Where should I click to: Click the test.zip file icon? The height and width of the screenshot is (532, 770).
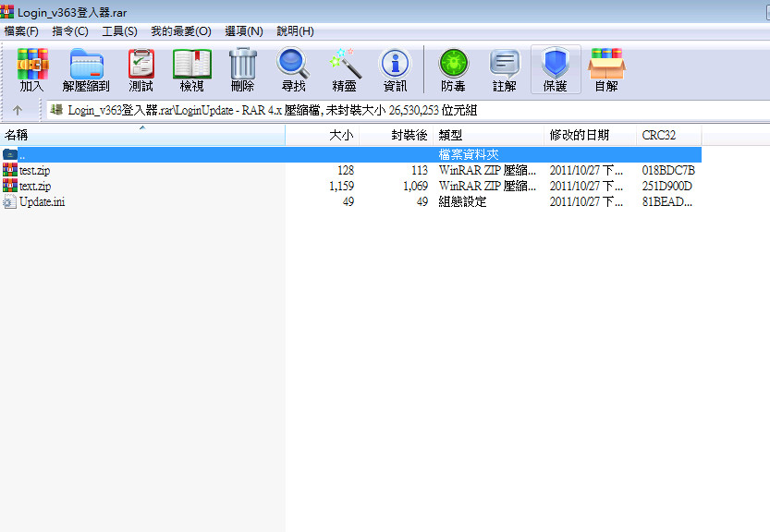click(10, 170)
